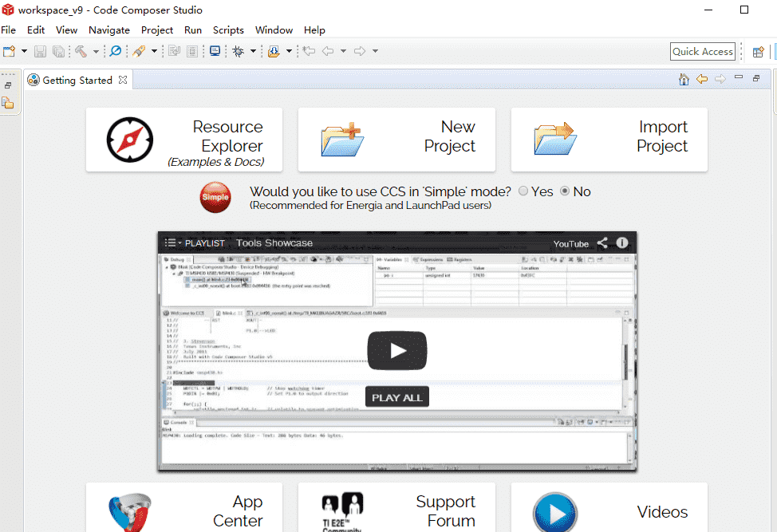Click the grayed page-with-arrows icon before the list icon
Image resolution: width=777 pixels, height=532 pixels.
tap(175, 51)
